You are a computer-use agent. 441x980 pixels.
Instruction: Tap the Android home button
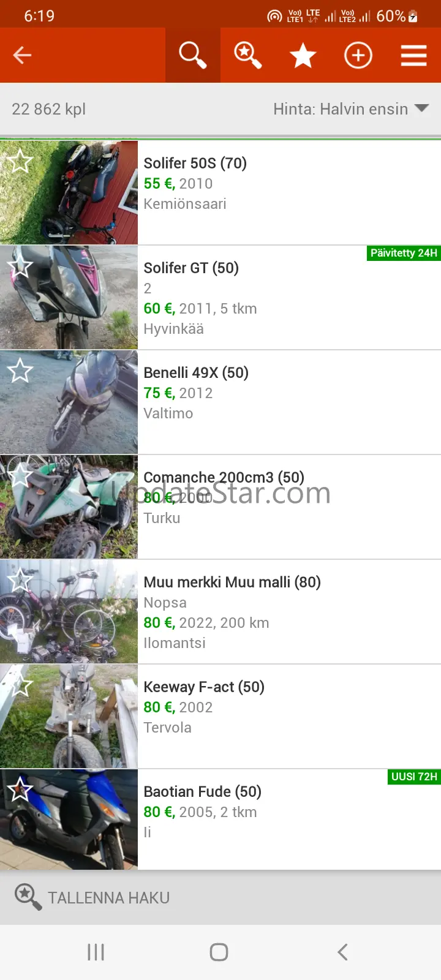[x=219, y=952]
